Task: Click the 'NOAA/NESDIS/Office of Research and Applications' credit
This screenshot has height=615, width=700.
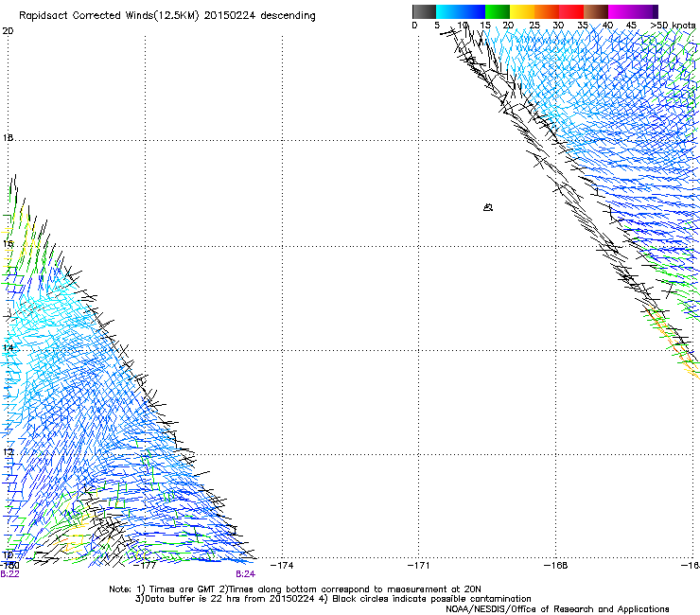Action: point(557,609)
